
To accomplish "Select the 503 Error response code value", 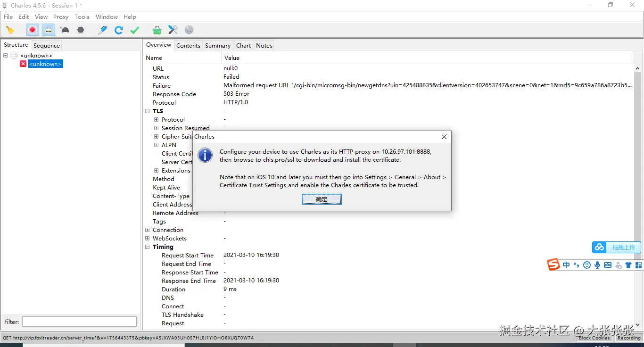I will point(236,94).
